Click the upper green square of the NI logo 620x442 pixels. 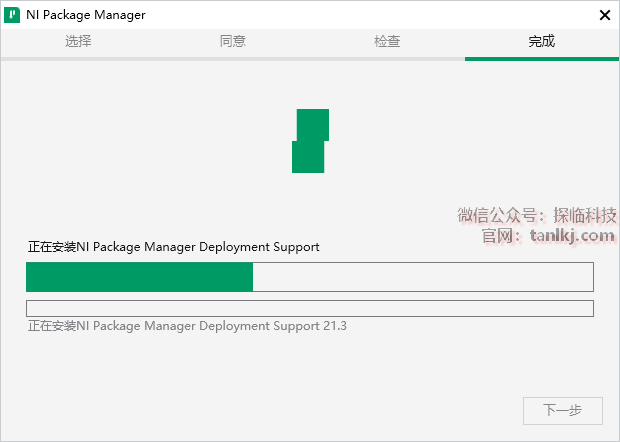coord(313,124)
